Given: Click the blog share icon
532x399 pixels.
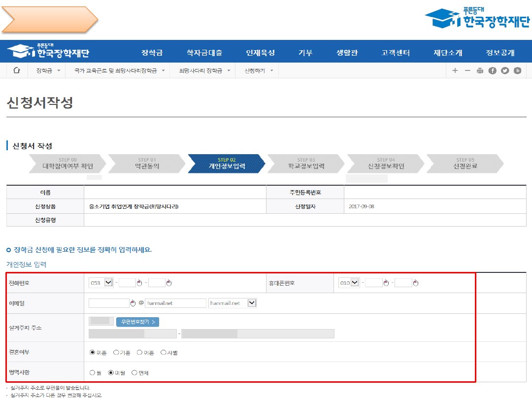Looking at the screenshot, I should point(517,70).
